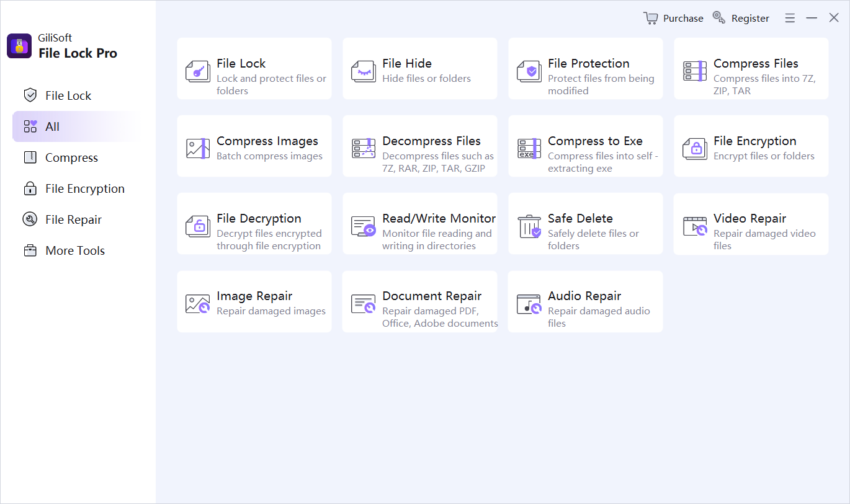Launch the File Hide tool title

[x=407, y=63]
